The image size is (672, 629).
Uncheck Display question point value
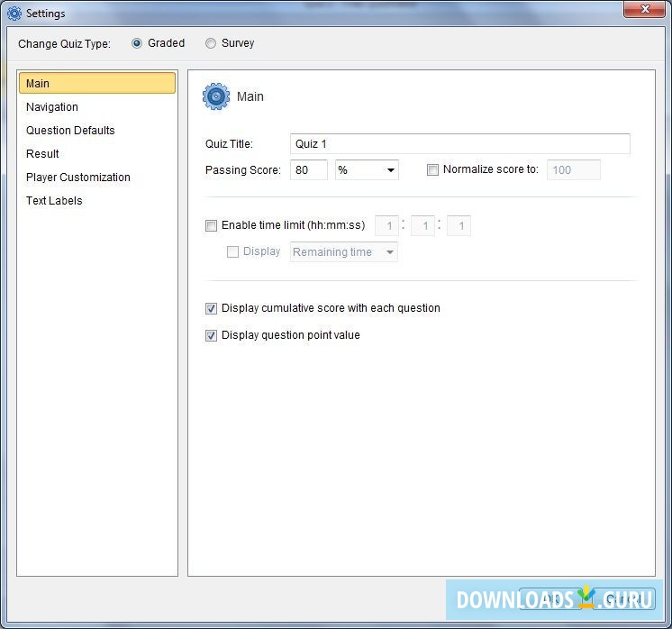coord(212,335)
